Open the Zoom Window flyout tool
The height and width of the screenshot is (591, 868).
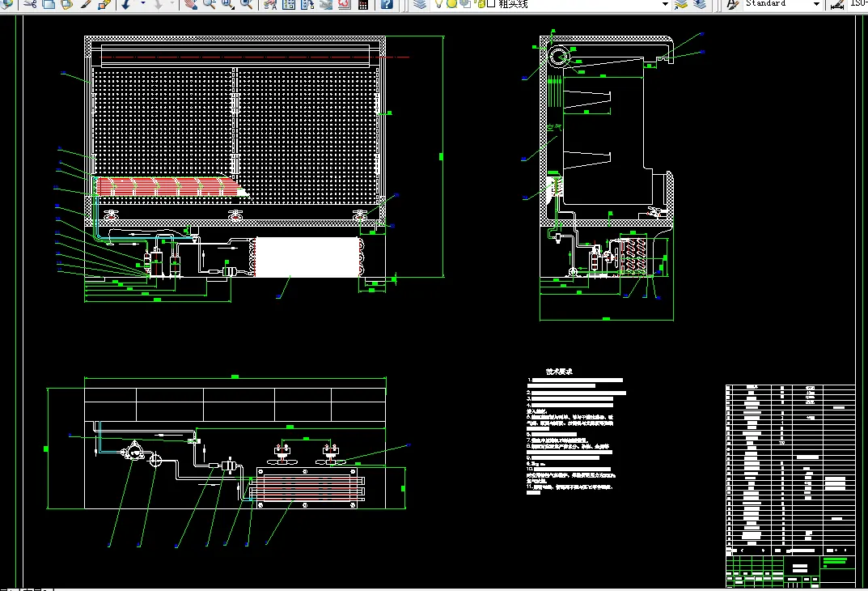point(228,3)
